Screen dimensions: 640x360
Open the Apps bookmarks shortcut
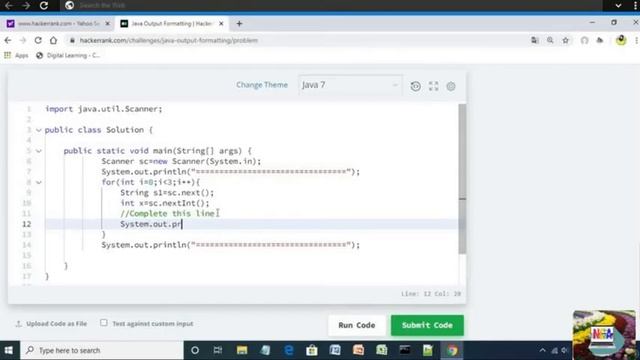click(16, 56)
